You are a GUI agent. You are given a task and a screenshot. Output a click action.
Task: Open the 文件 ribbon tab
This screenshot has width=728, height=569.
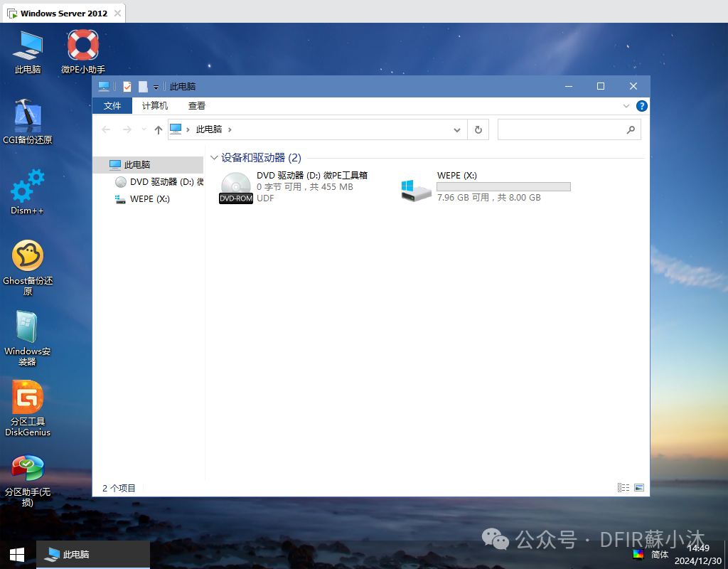pos(112,106)
